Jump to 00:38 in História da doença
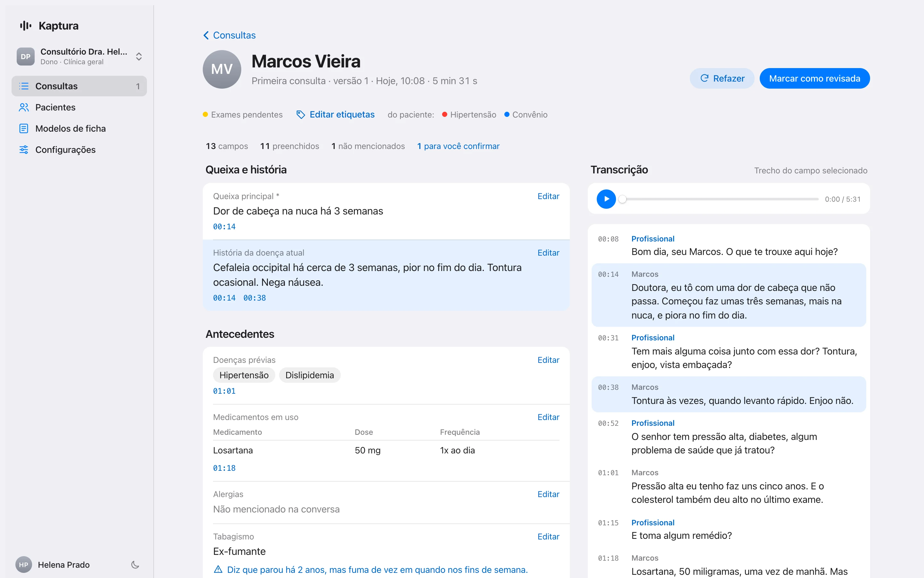 (x=255, y=298)
